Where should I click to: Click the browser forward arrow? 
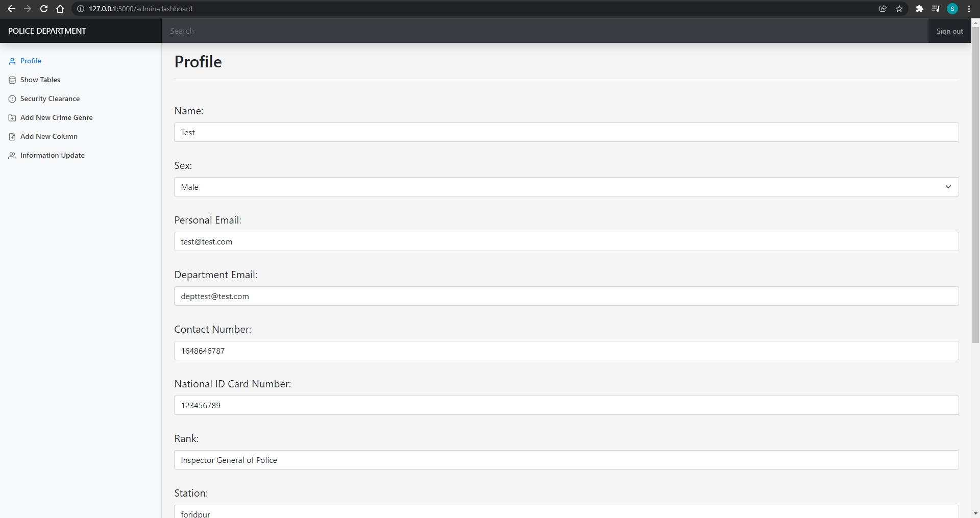(28, 9)
